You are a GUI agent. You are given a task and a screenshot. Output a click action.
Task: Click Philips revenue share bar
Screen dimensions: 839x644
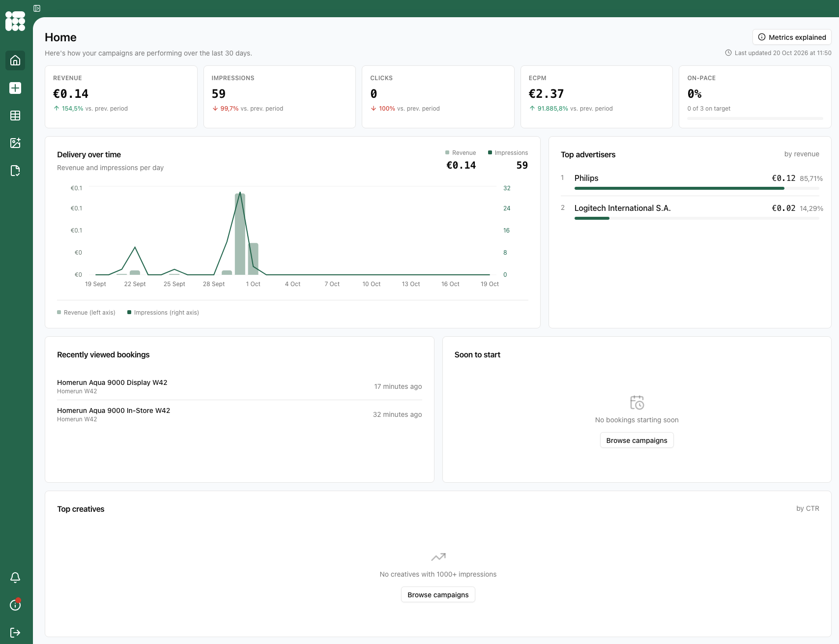pos(697,188)
